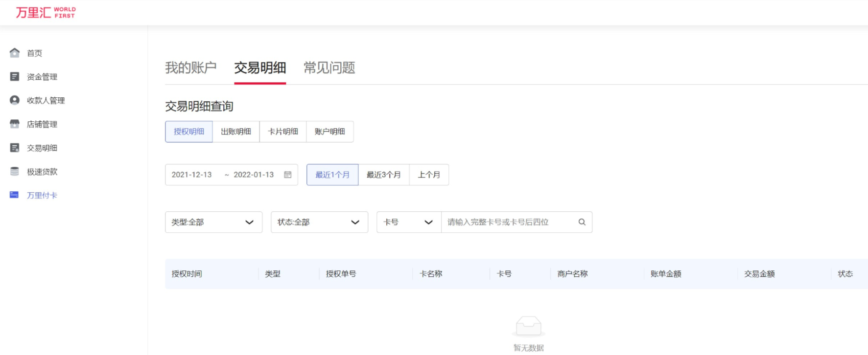This screenshot has height=355, width=868.
Task: Choose the 最近3个月 date range
Action: tap(384, 175)
